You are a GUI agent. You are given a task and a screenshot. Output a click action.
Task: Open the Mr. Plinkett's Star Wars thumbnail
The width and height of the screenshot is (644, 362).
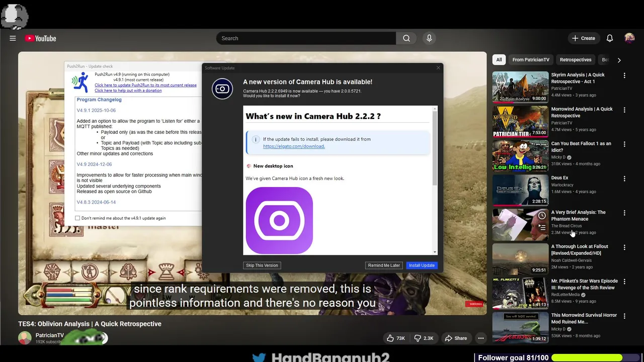pyautogui.click(x=520, y=293)
